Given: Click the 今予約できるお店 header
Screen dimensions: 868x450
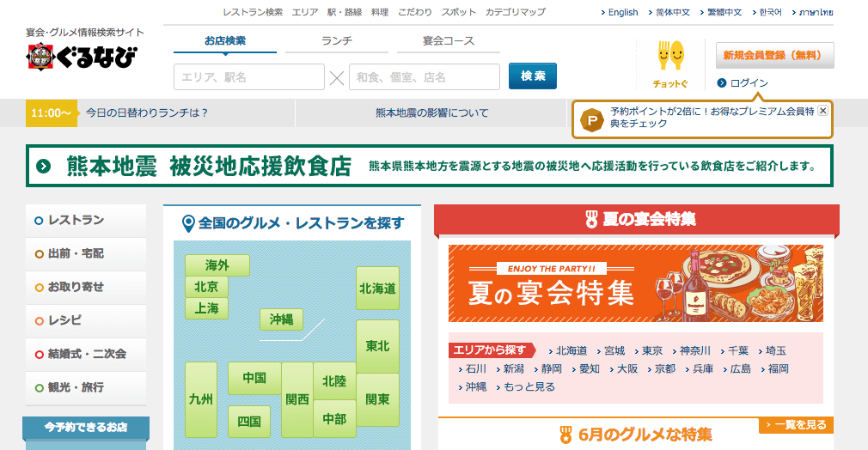Looking at the screenshot, I should (86, 428).
